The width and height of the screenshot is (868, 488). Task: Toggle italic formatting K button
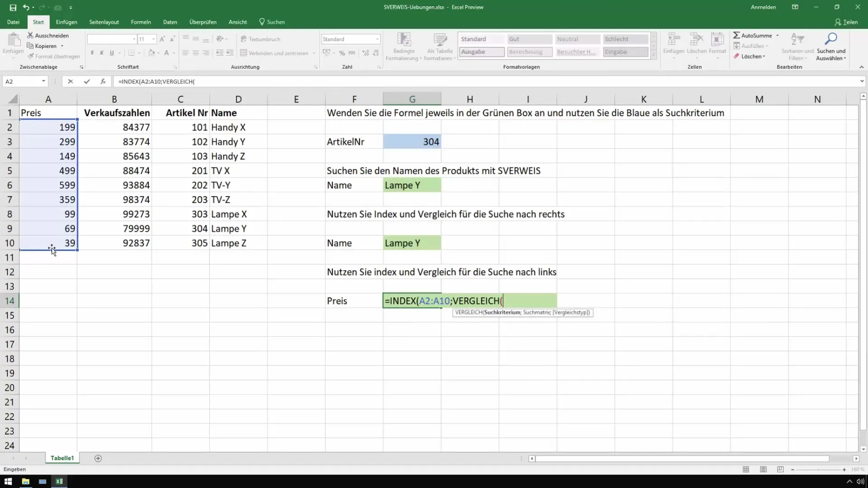tap(102, 53)
